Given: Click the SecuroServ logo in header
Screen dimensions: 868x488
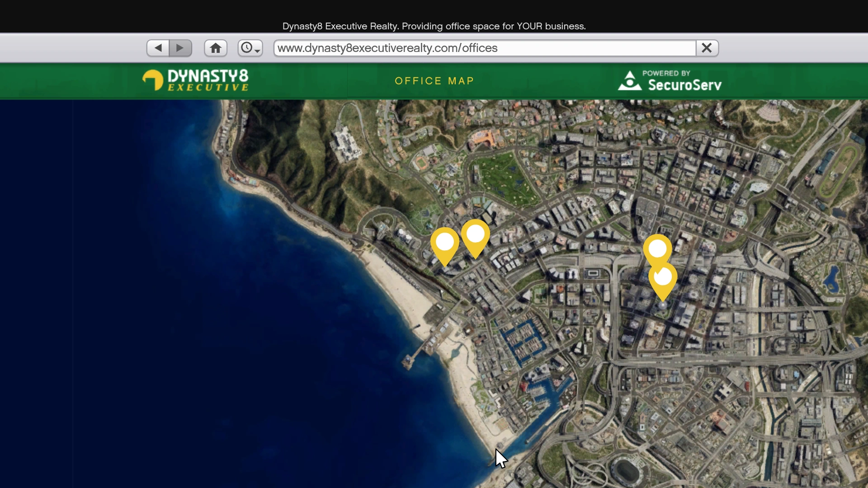Looking at the screenshot, I should tap(670, 80).
